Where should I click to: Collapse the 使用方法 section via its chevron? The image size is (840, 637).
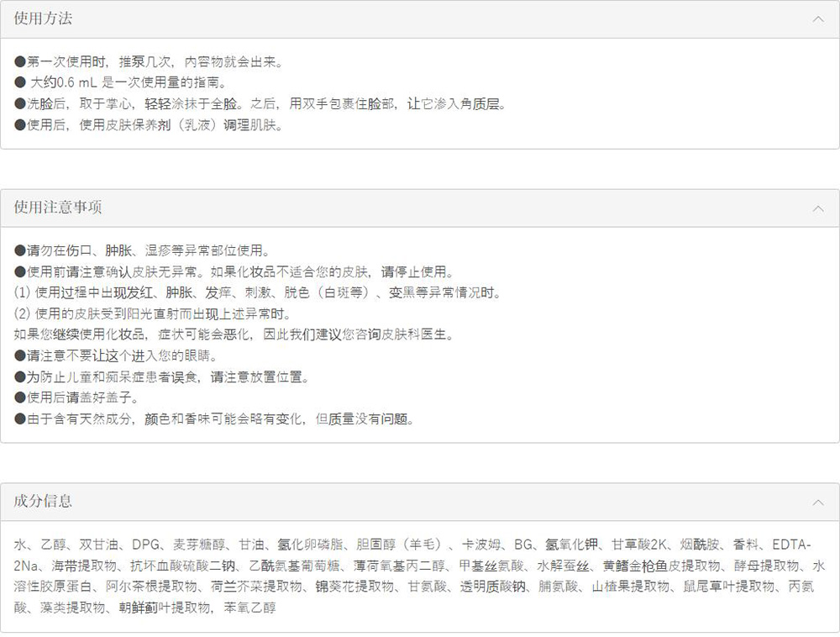(818, 19)
